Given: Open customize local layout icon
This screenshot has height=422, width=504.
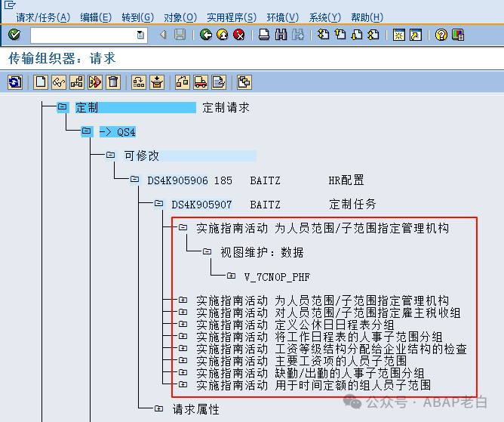Looking at the screenshot, I should [458, 35].
